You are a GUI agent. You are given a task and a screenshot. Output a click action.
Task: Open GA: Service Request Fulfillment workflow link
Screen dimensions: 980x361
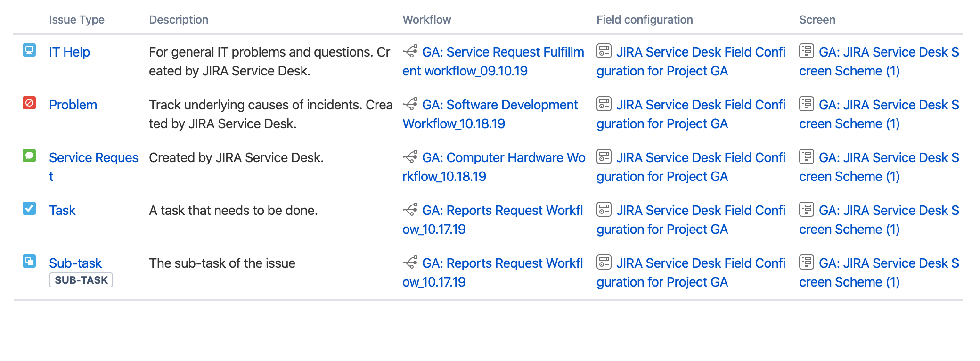[493, 61]
